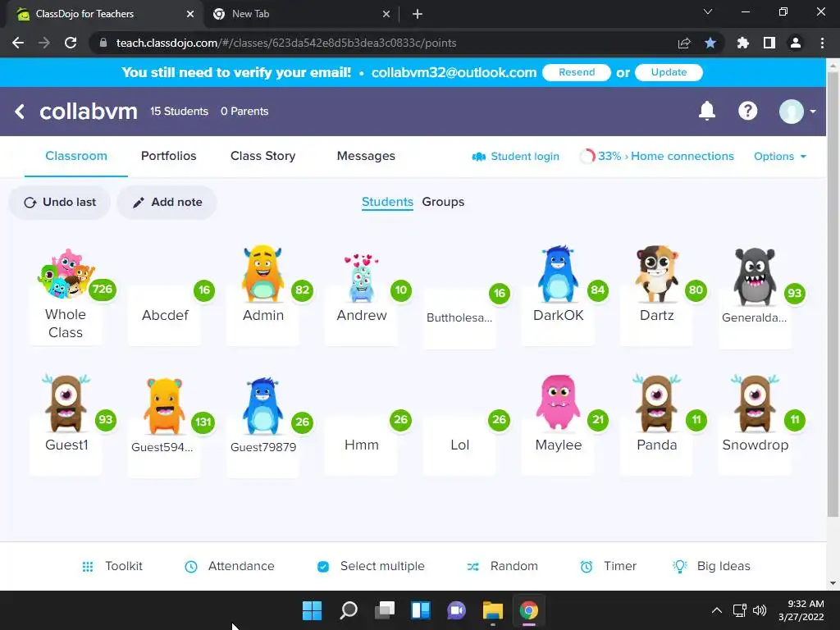Toggle Chrome side panel icon
Screen dimensions: 840x630
click(x=769, y=43)
